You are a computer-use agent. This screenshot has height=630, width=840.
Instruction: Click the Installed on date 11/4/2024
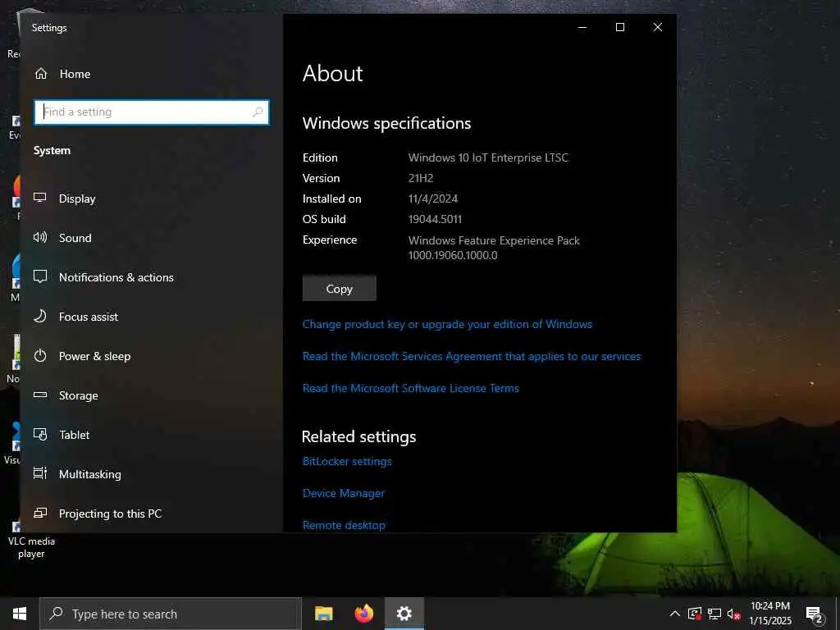point(433,199)
